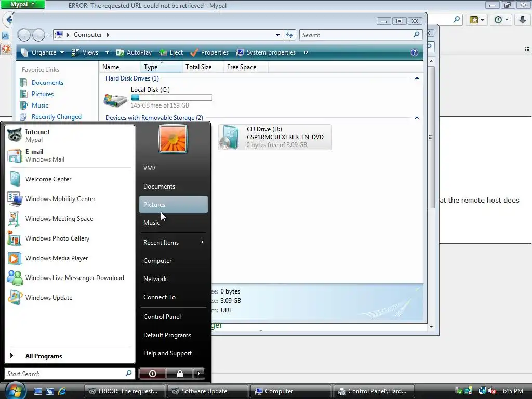The height and width of the screenshot is (399, 532).
Task: Open Organize menu in Explorer toolbar
Action: (x=42, y=52)
